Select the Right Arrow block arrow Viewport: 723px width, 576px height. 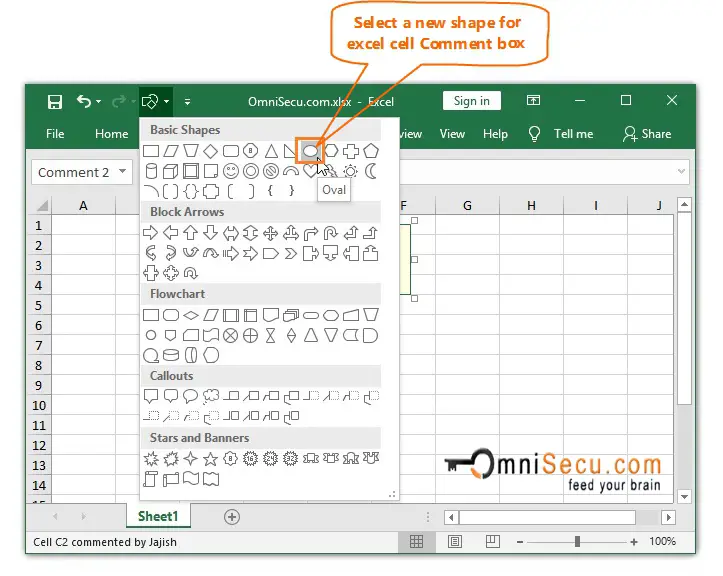[150, 232]
